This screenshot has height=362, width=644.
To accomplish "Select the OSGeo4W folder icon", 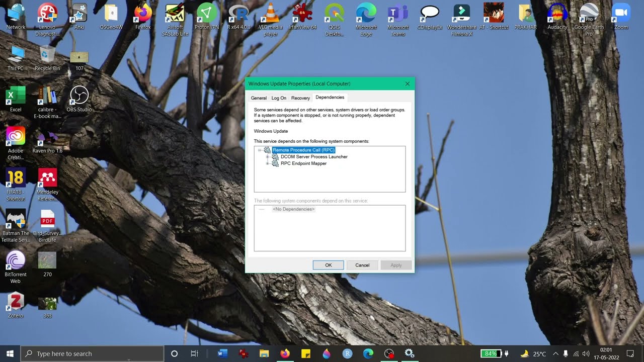I will coord(111,17).
